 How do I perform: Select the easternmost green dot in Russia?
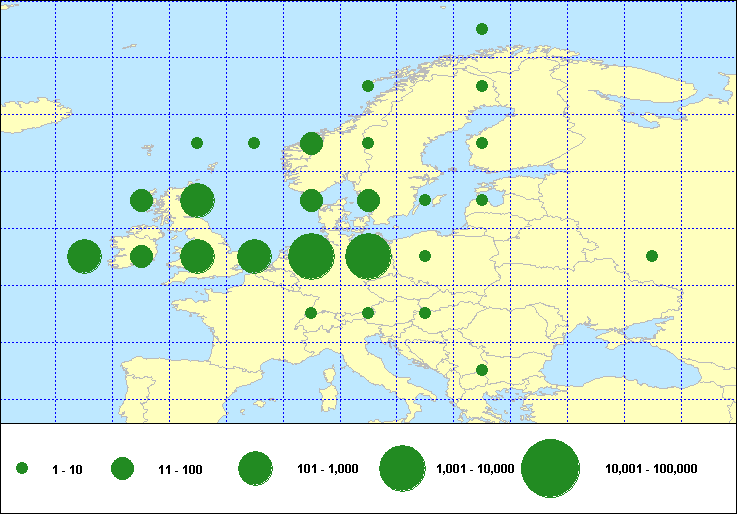[x=652, y=256]
